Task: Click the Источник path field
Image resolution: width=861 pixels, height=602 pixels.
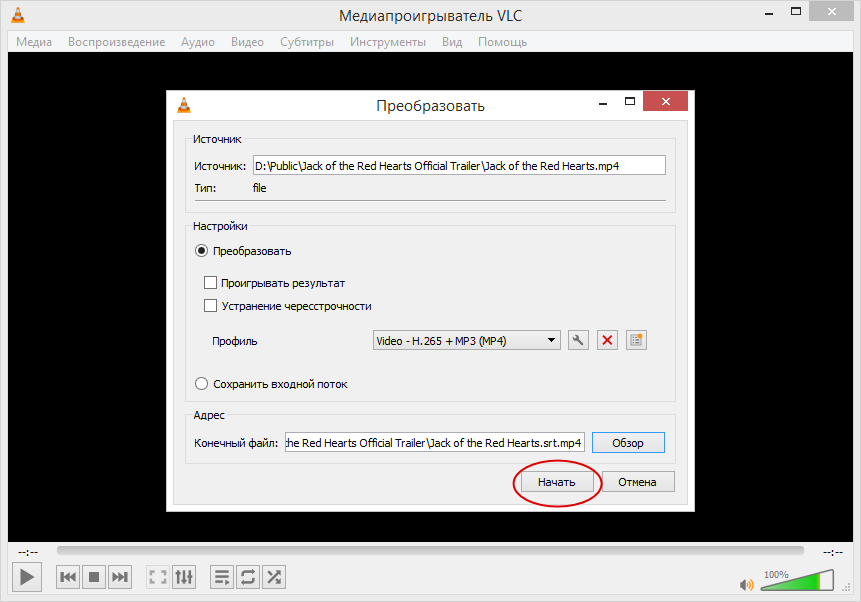Action: (459, 165)
